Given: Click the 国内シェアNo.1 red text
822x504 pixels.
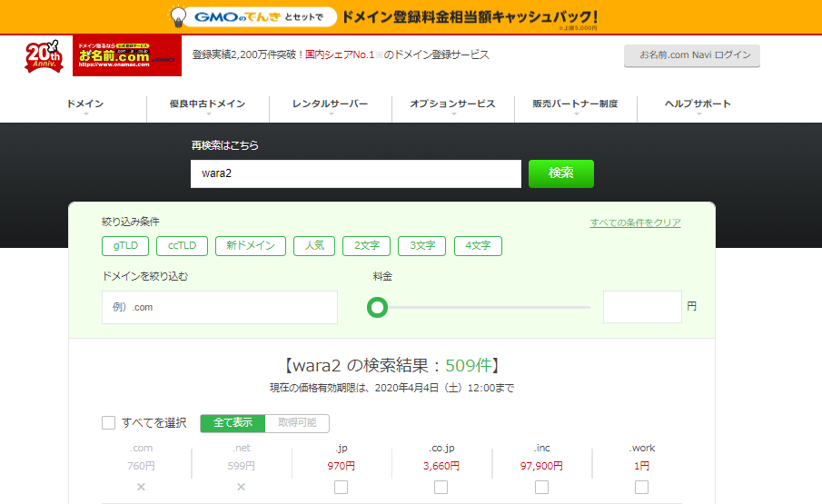Looking at the screenshot, I should click(x=340, y=54).
